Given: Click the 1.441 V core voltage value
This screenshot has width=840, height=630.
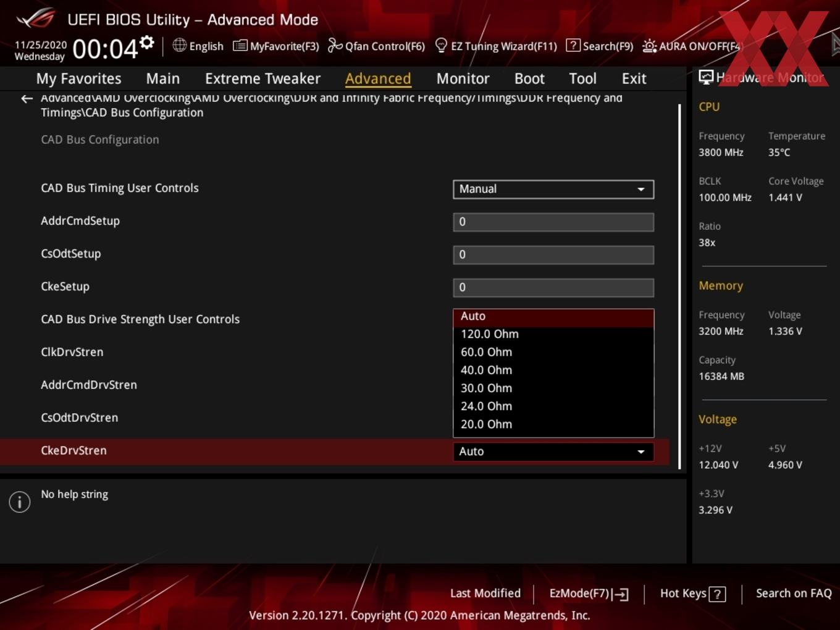Looking at the screenshot, I should pyautogui.click(x=785, y=198).
